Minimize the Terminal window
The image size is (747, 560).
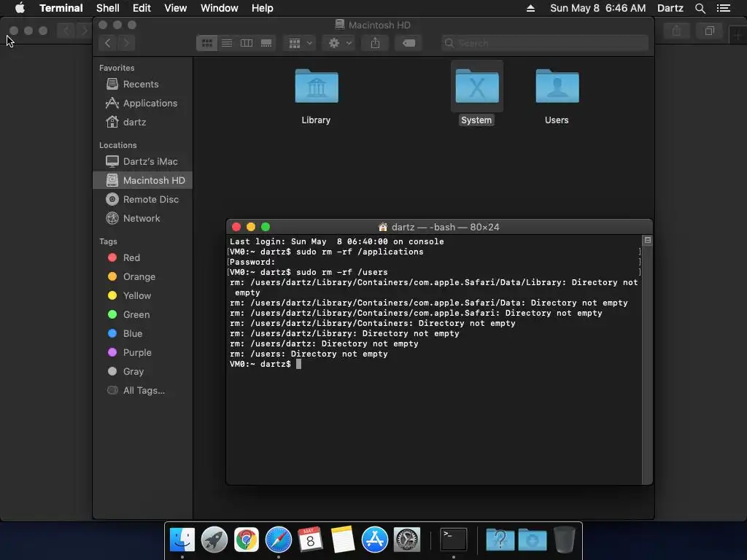click(251, 227)
